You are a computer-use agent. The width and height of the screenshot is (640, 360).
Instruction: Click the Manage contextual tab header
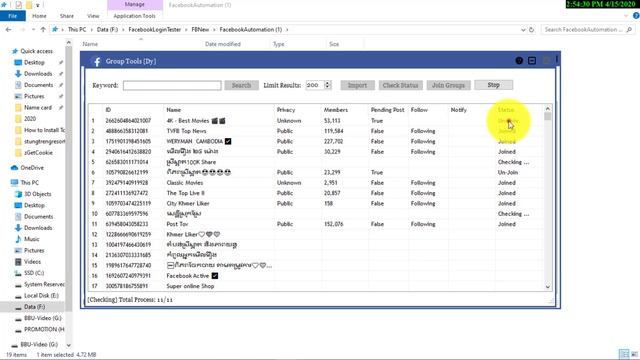[135, 4]
